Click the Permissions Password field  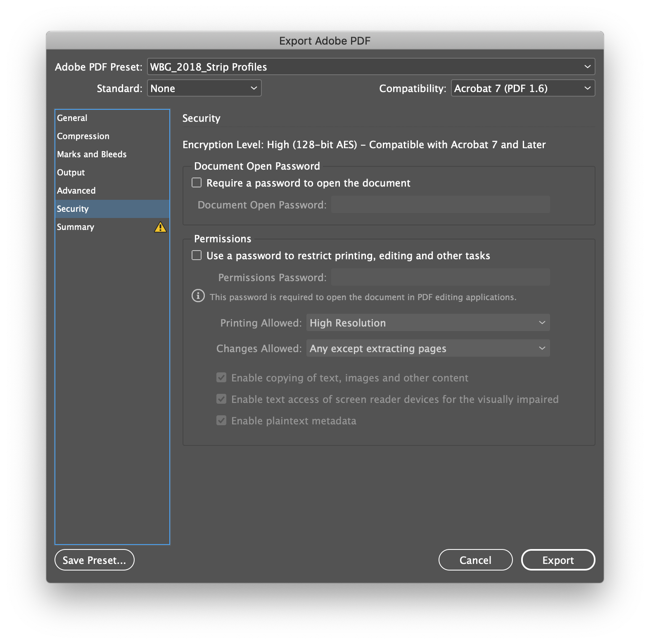440,277
